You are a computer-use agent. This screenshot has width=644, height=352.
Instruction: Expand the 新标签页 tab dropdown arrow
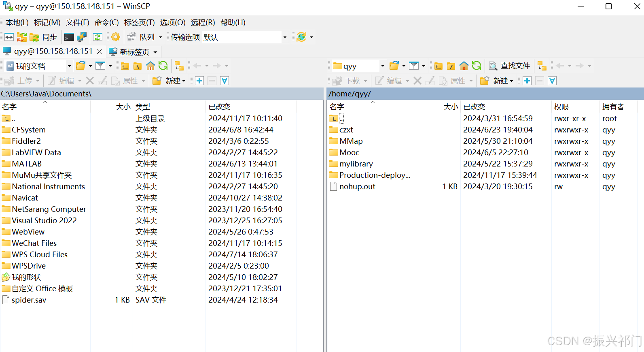[x=155, y=52]
